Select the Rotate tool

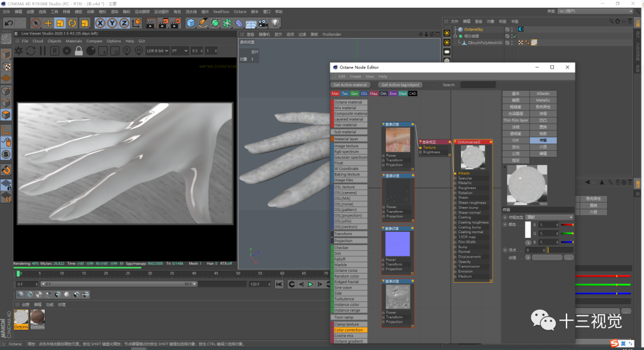pyautogui.click(x=72, y=23)
